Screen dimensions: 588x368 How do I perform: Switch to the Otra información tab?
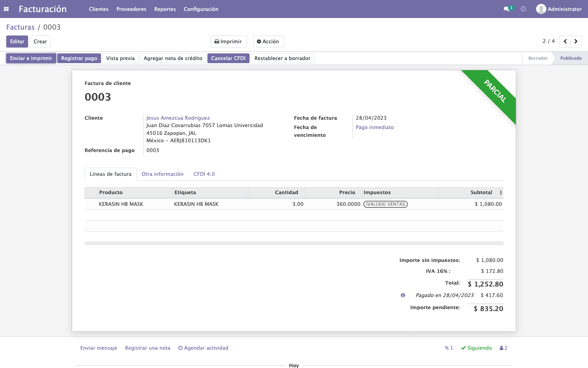pyautogui.click(x=163, y=174)
